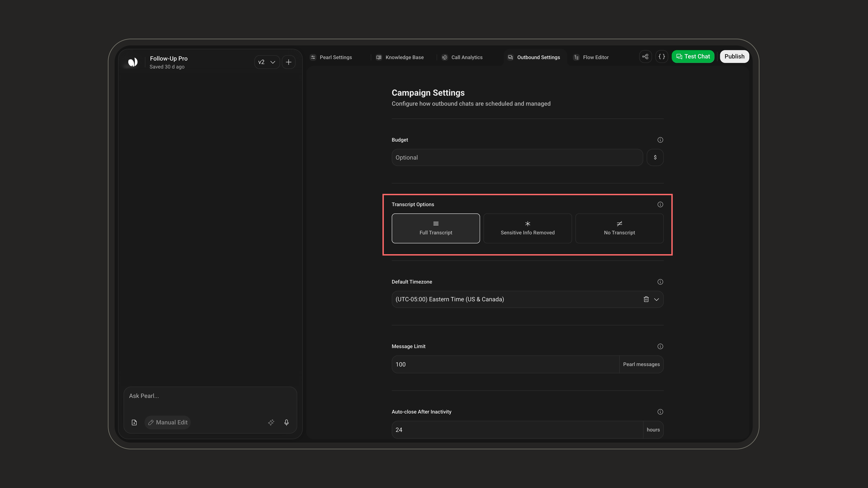This screenshot has height=488, width=868.
Task: Show Transcript Options info icon
Action: (660, 204)
